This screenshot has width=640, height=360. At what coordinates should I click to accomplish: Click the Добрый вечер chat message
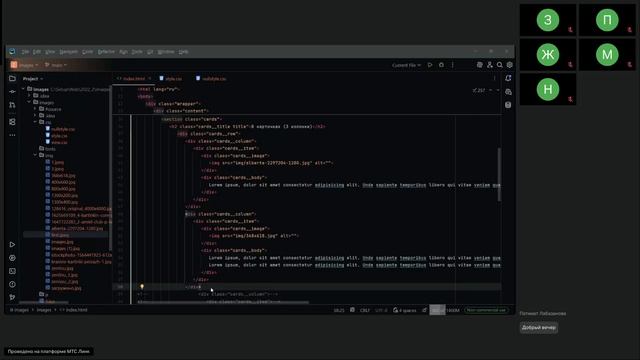coord(539,328)
